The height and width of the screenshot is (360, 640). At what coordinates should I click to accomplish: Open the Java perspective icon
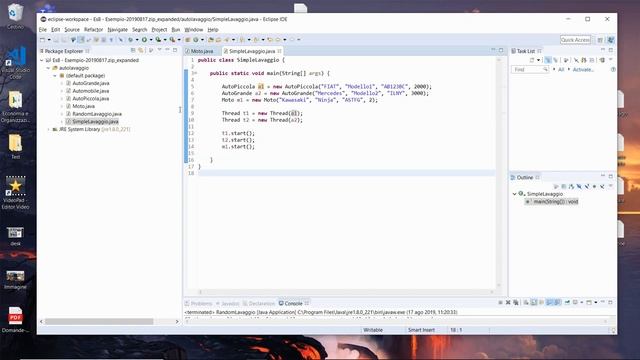(x=611, y=40)
